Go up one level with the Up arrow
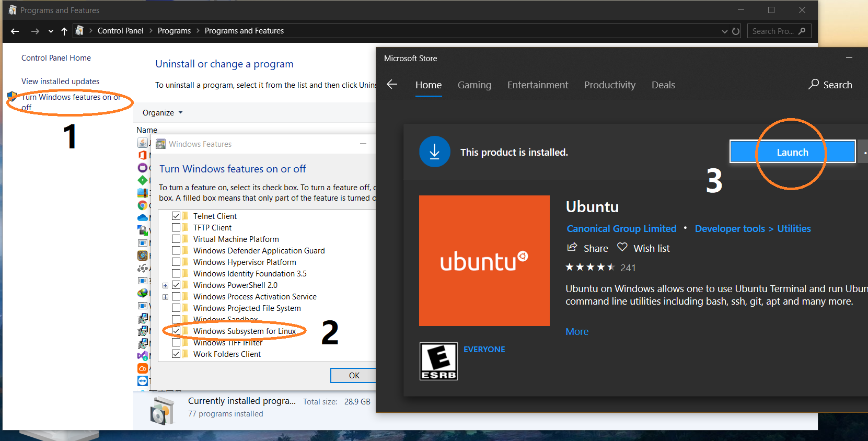The height and width of the screenshot is (441, 868). coord(64,31)
